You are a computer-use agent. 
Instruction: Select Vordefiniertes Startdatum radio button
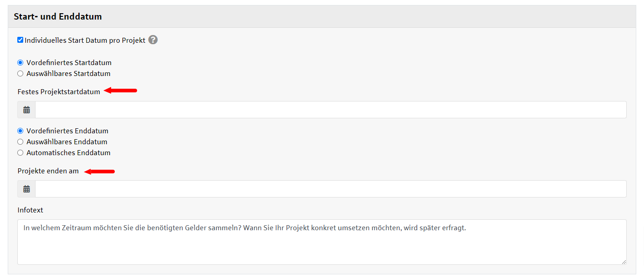coord(20,63)
